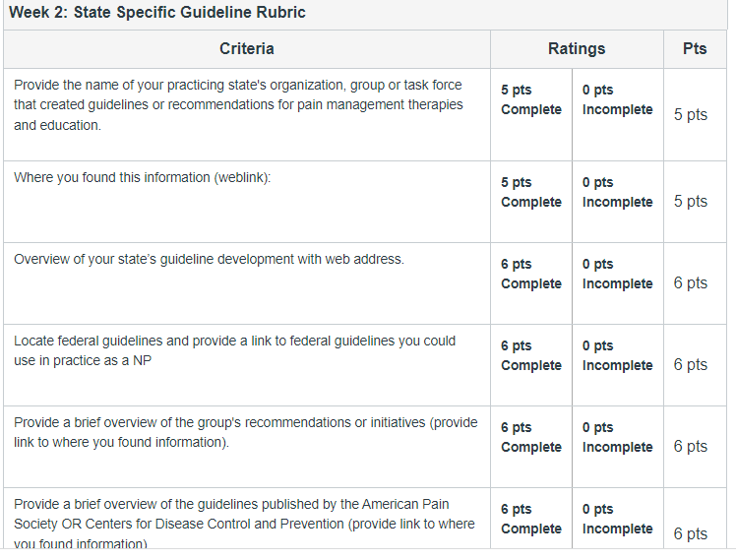Image resolution: width=736 pixels, height=560 pixels.
Task: Click the state's organization criterion description text
Action: [x=238, y=105]
